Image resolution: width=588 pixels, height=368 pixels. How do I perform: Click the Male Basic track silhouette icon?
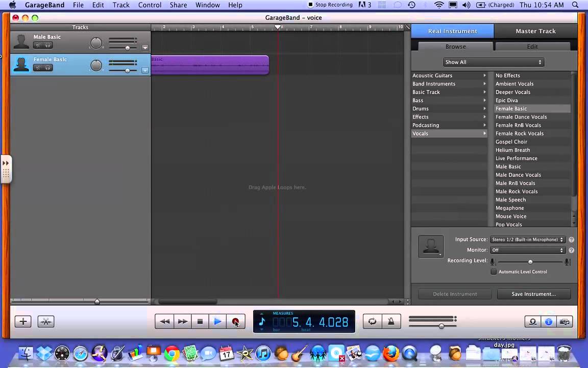[x=21, y=42]
